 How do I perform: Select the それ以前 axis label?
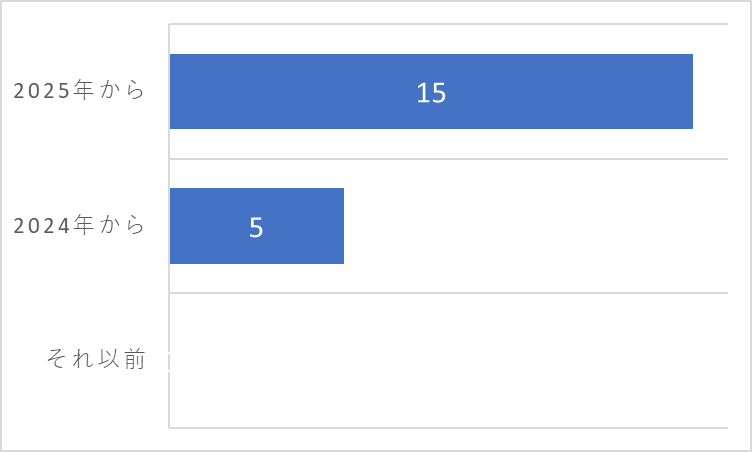[96, 359]
